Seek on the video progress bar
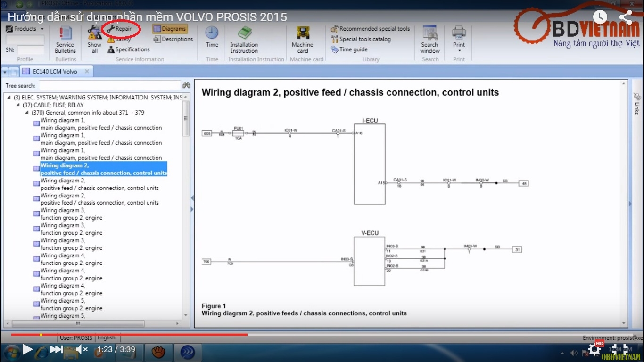This screenshot has width=644, height=362. tap(322, 335)
